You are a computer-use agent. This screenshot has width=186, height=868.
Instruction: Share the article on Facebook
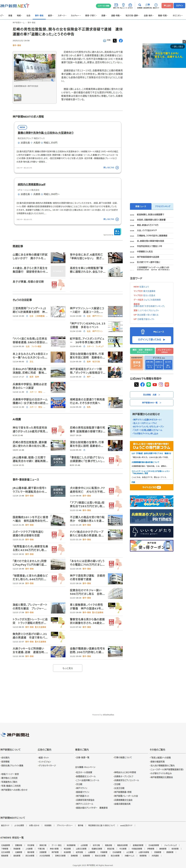121,41
